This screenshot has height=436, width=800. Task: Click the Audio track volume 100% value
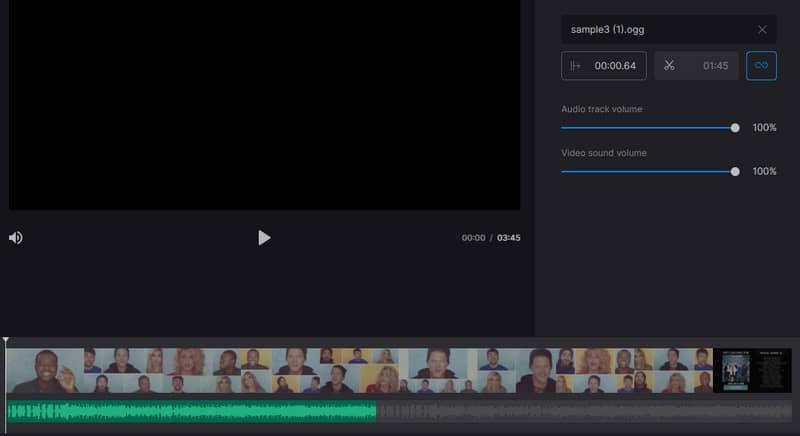point(764,127)
